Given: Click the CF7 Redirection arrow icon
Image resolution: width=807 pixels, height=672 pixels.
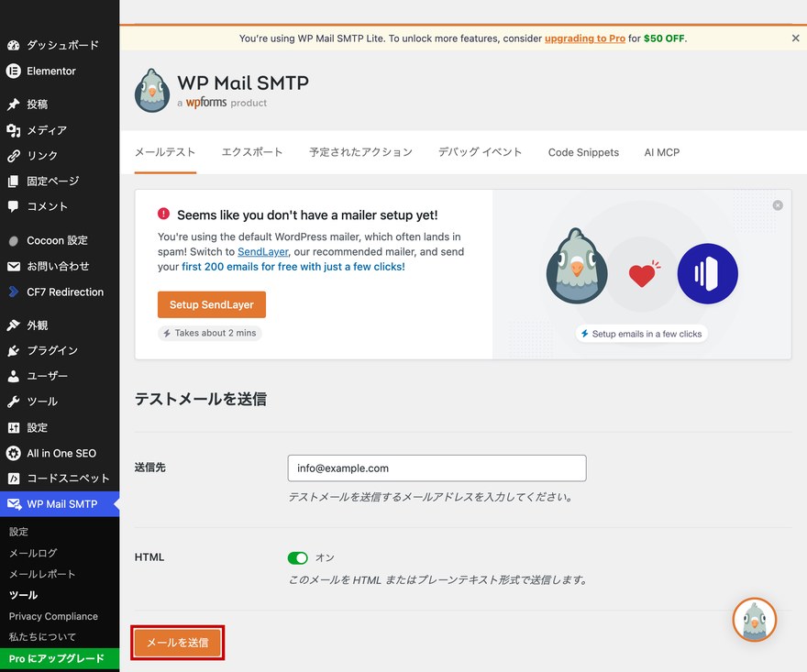Looking at the screenshot, I should pos(14,292).
